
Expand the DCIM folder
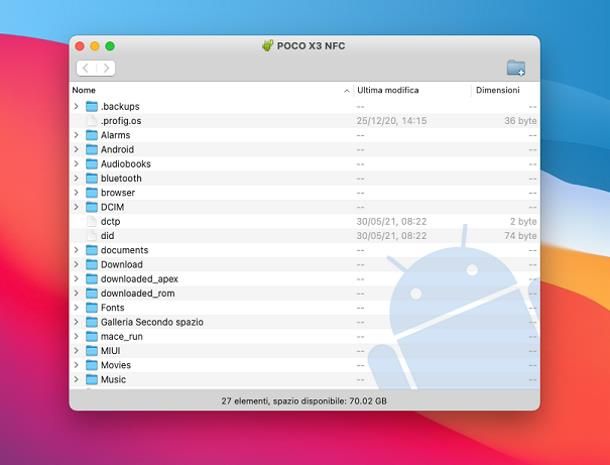[76, 207]
